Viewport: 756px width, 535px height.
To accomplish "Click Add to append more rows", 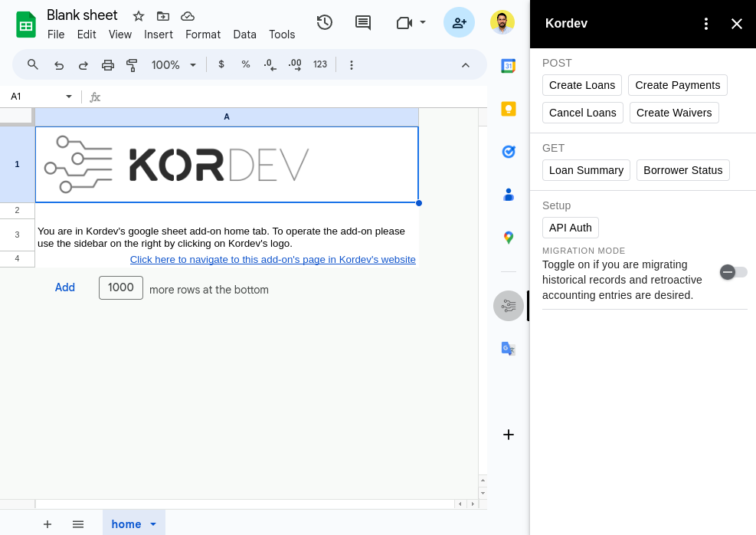I will click(x=64, y=287).
